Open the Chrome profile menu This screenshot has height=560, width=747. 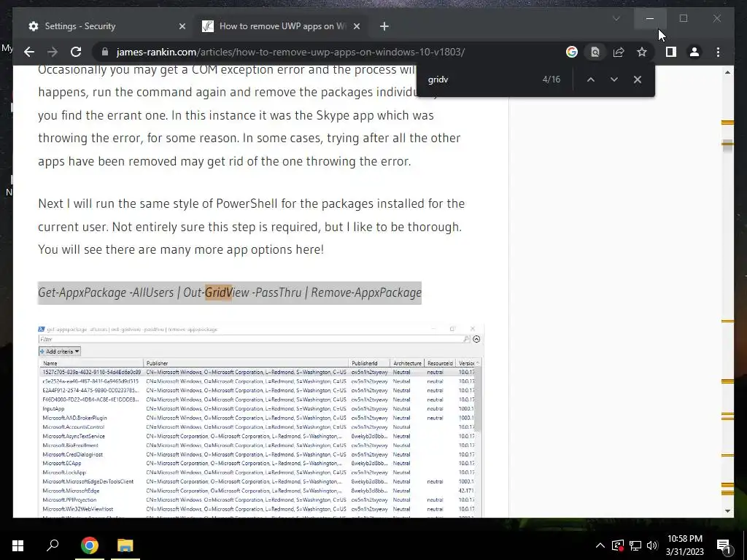694,52
